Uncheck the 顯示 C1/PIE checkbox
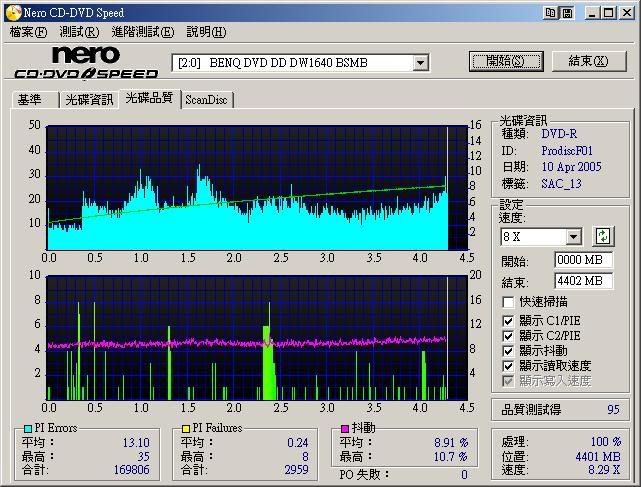 [x=508, y=321]
